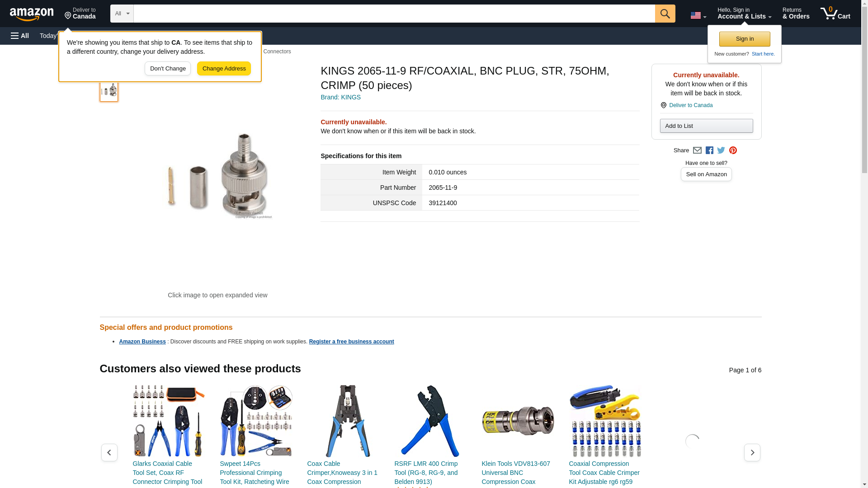This screenshot has width=868, height=488.
Task: Select the BNC connector product thumbnail
Action: [109, 90]
